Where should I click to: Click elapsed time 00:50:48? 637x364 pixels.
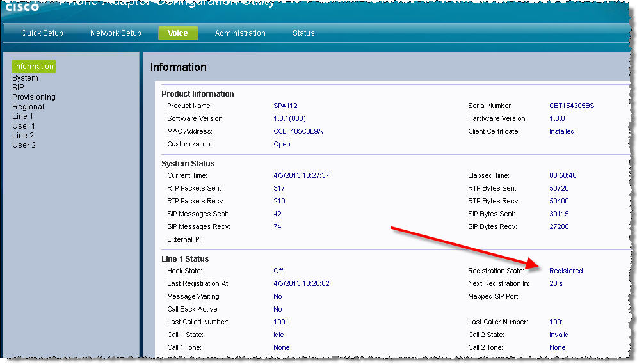tap(563, 175)
